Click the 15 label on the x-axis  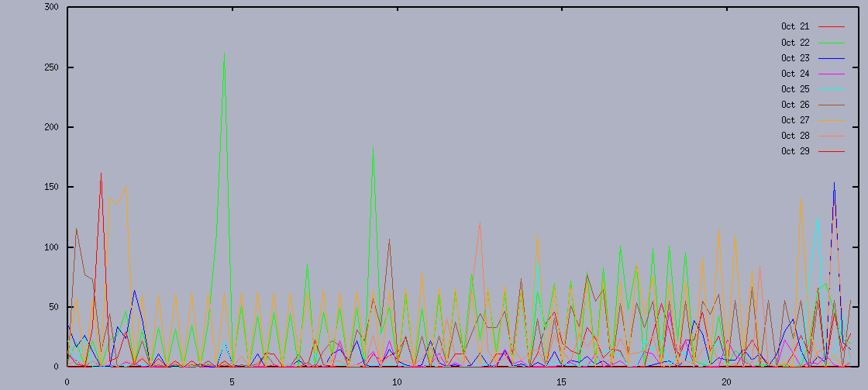point(562,382)
